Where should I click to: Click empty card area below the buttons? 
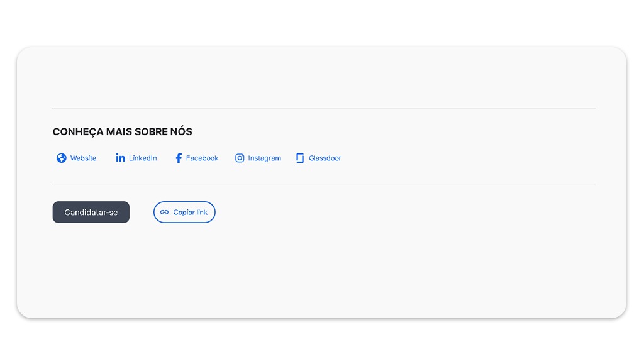321,270
